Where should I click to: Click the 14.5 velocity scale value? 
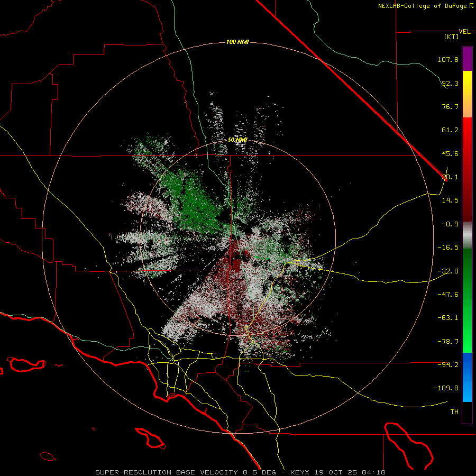(x=450, y=200)
